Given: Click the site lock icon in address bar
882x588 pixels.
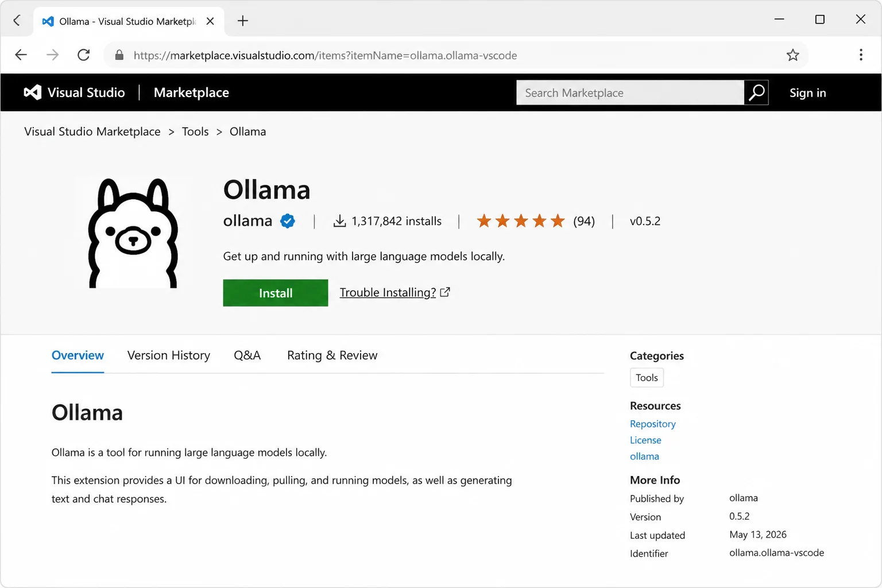Looking at the screenshot, I should click(119, 55).
